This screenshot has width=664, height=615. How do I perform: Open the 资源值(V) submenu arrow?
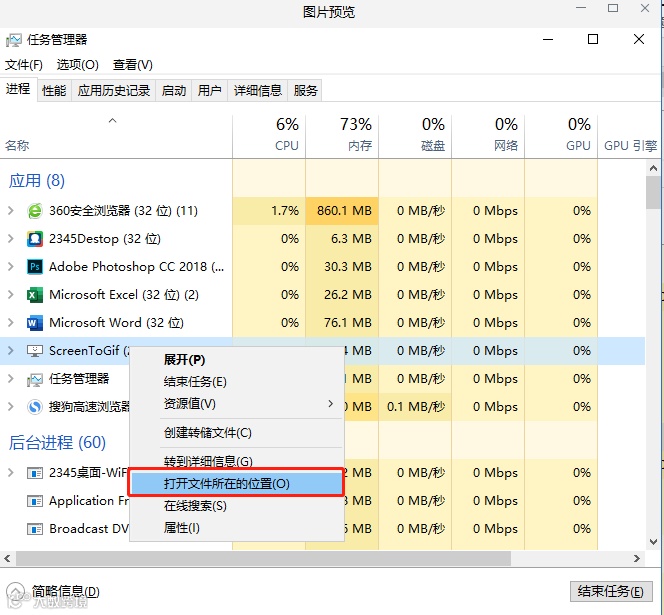point(331,404)
